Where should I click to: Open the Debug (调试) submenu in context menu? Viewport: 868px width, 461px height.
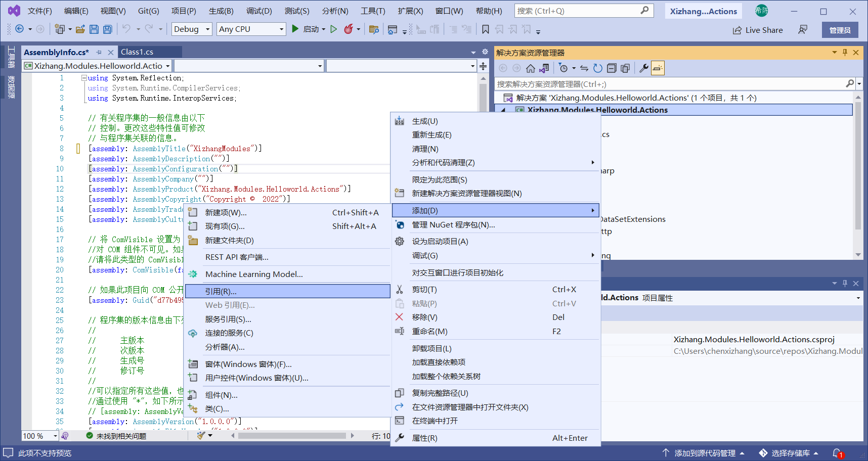[496, 256]
